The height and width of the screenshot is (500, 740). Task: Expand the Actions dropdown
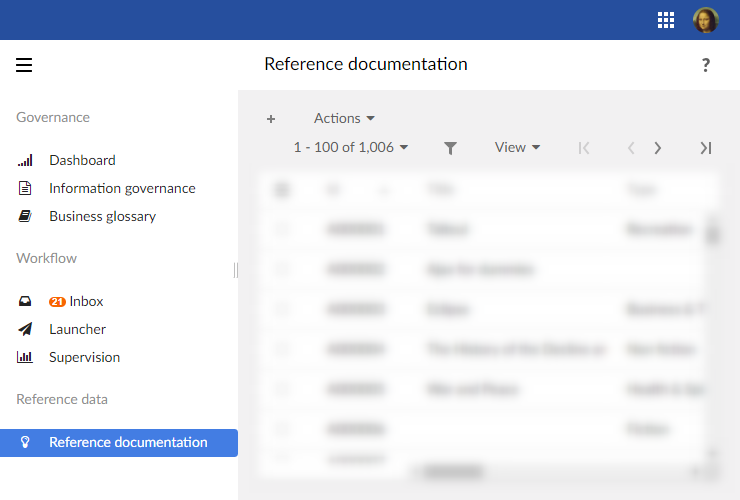(344, 119)
